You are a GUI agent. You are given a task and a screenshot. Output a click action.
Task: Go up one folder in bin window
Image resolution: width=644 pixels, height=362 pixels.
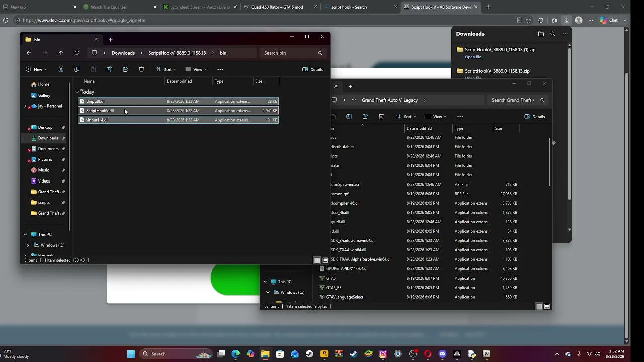(61, 53)
